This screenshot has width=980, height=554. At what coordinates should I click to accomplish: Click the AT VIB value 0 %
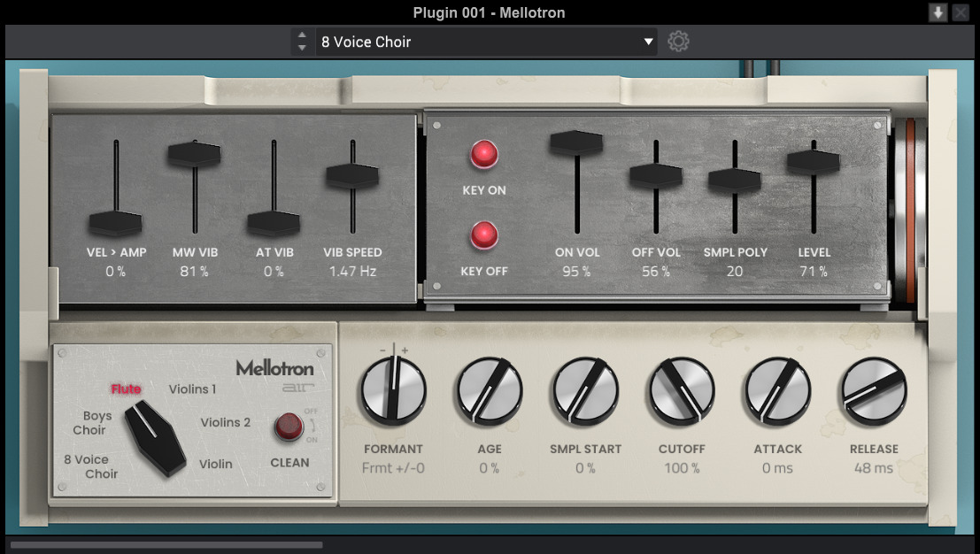pos(274,272)
